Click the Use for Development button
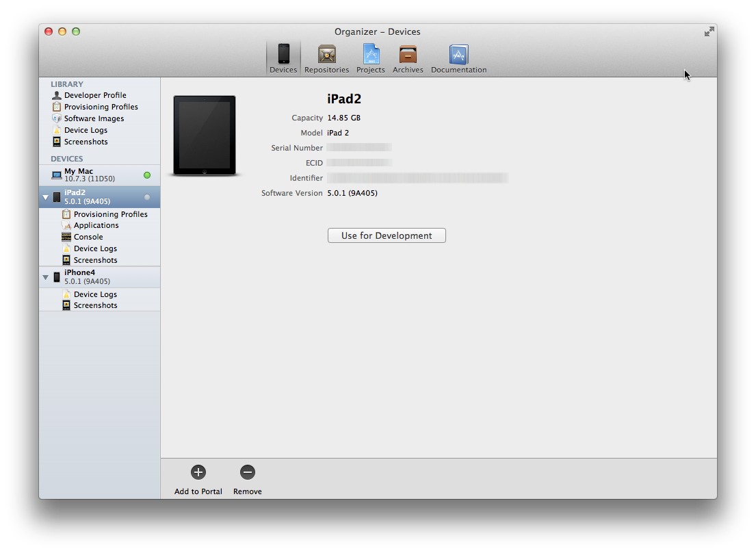Viewport: 756px width, 553px height. pyautogui.click(x=386, y=235)
